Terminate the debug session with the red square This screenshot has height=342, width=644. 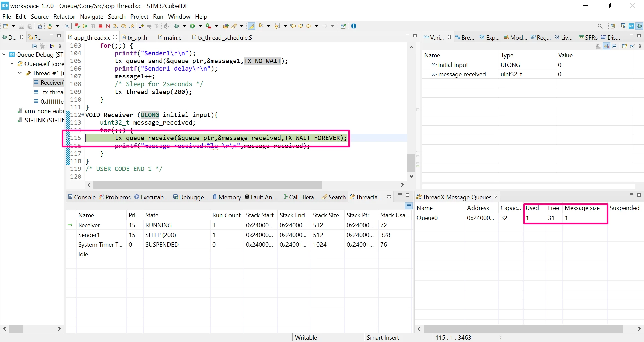point(100,26)
